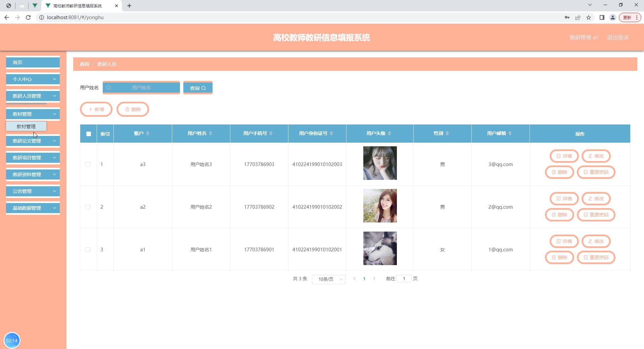Check the row for account a3
Screen dimensions: 644x349
[88, 164]
